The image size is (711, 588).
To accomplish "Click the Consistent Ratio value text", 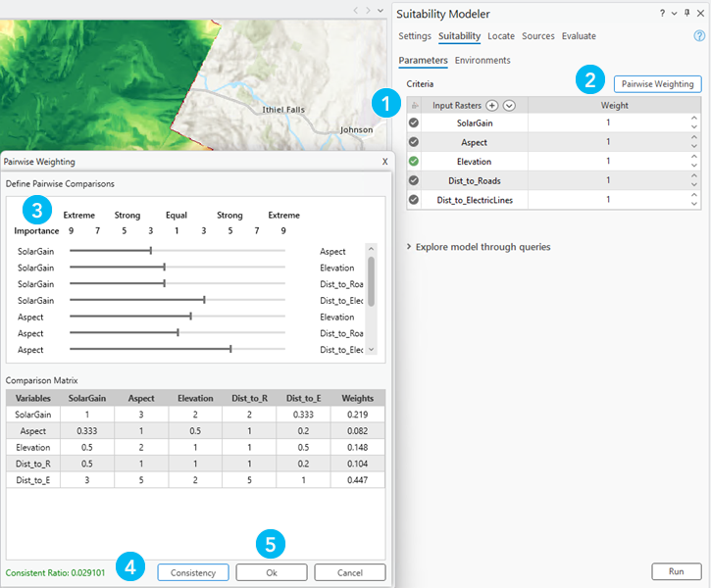I will (55, 572).
